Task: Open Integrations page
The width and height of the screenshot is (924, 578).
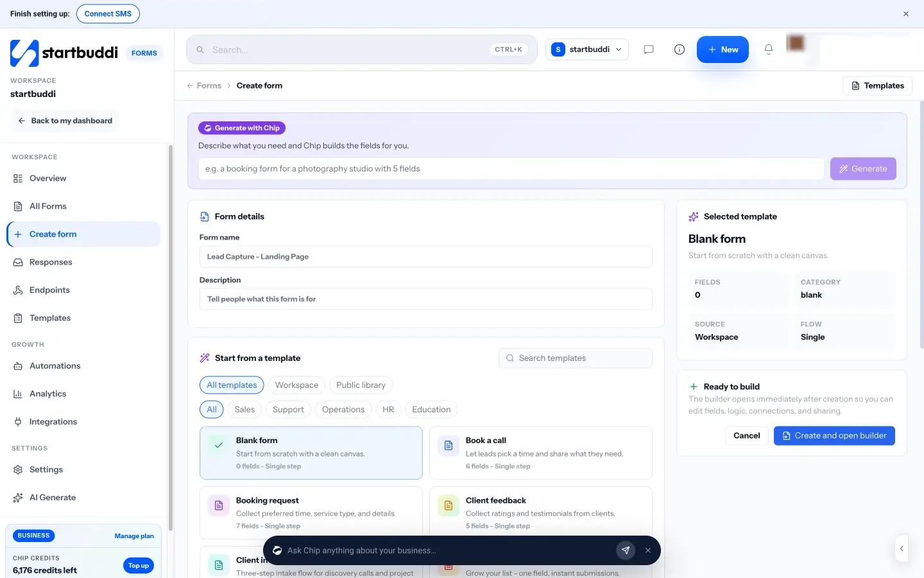Action: point(83,422)
